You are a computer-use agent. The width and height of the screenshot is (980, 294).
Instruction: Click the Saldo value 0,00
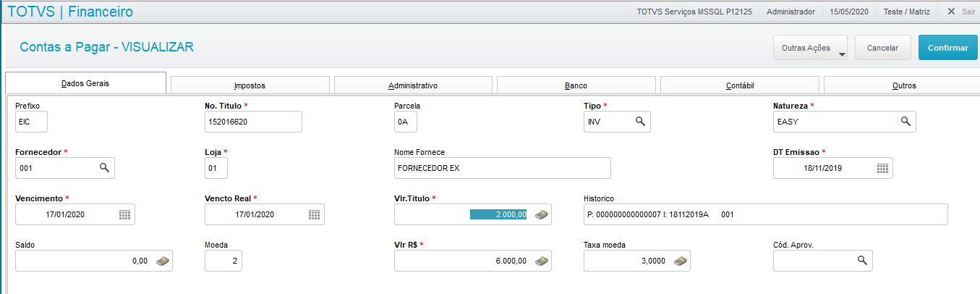[x=140, y=261]
